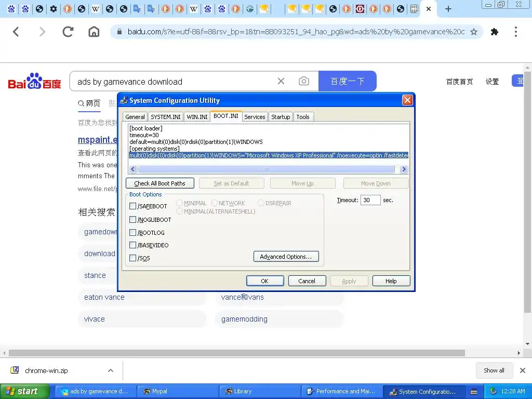Viewport: 532px width, 399px height.
Task: Click the keyboard icon in the tray
Action: tap(474, 392)
